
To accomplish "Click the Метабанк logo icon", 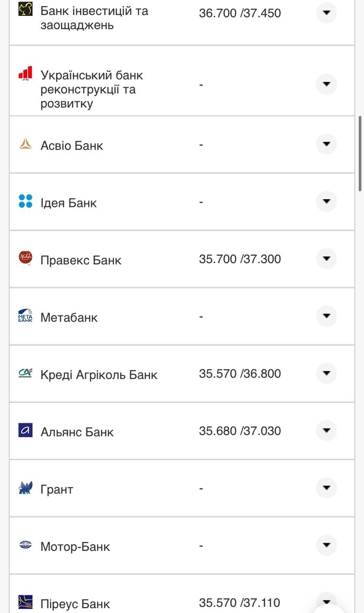I will click(25, 316).
